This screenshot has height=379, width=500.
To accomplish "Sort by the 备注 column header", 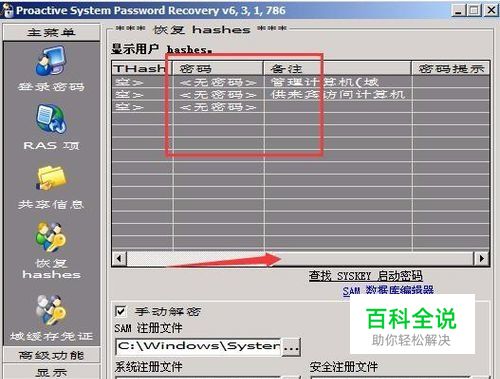I will point(338,68).
